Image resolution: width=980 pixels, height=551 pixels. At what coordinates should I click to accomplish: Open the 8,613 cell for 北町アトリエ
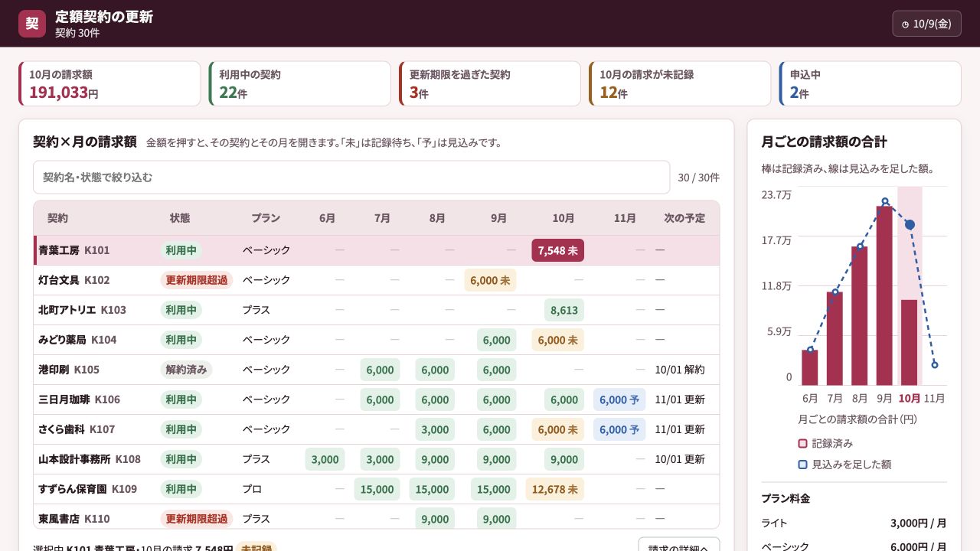[564, 310]
